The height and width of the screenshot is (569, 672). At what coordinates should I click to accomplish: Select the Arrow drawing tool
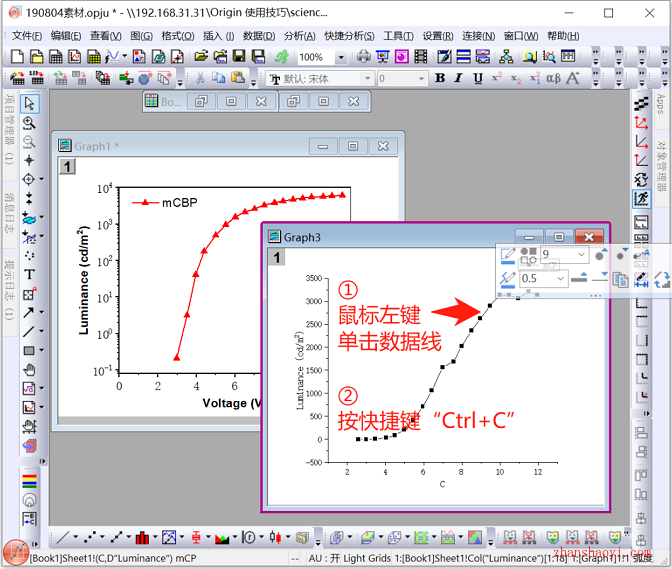pyautogui.click(x=29, y=312)
